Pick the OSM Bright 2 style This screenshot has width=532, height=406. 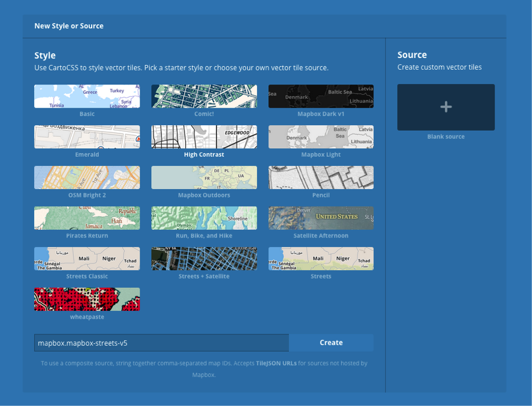point(87,177)
